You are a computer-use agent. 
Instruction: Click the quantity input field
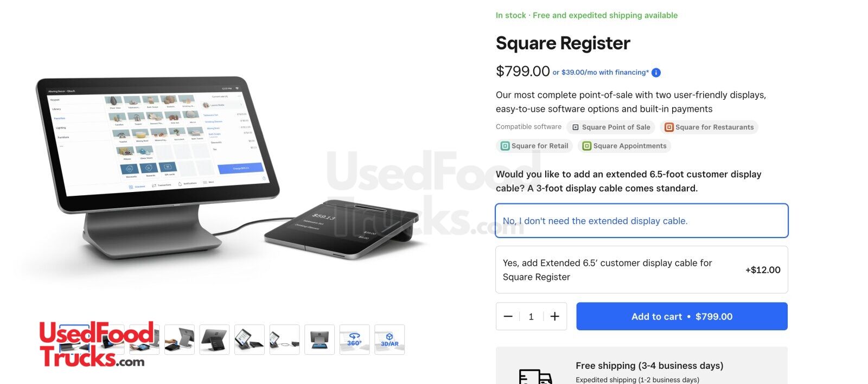tap(531, 316)
